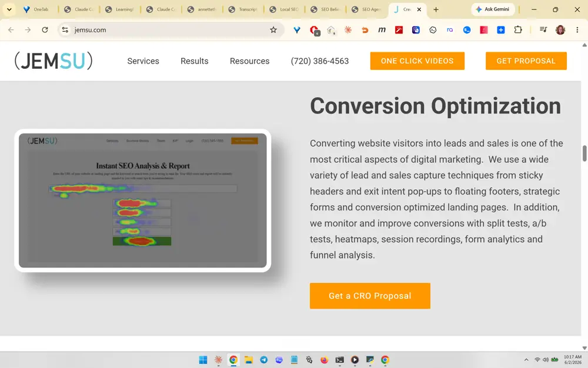Click the page's vertical scrollbar thumb
The width and height of the screenshot is (588, 368).
pos(584,153)
